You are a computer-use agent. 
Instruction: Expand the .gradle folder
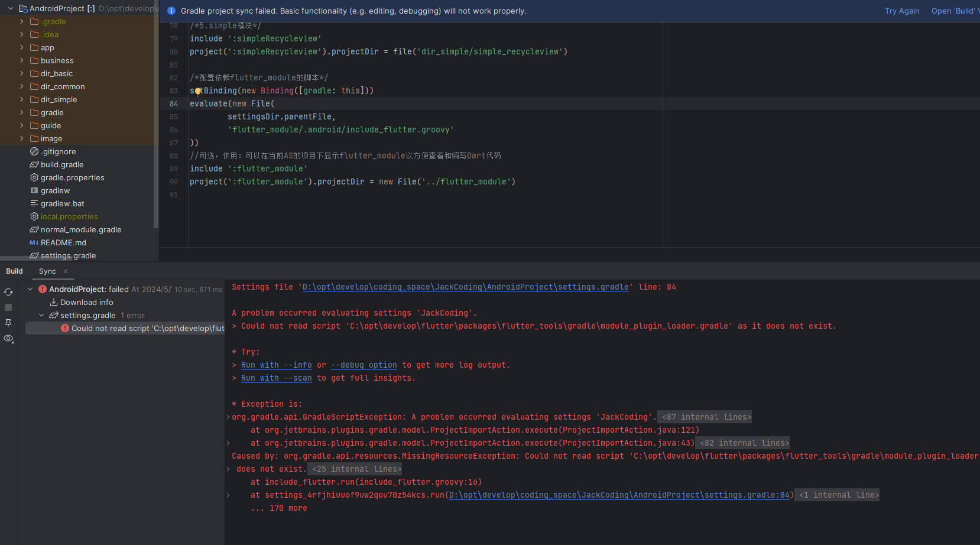click(22, 21)
